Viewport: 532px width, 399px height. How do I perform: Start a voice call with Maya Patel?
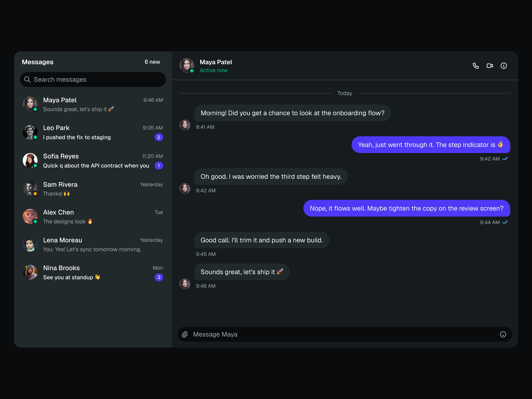475,66
